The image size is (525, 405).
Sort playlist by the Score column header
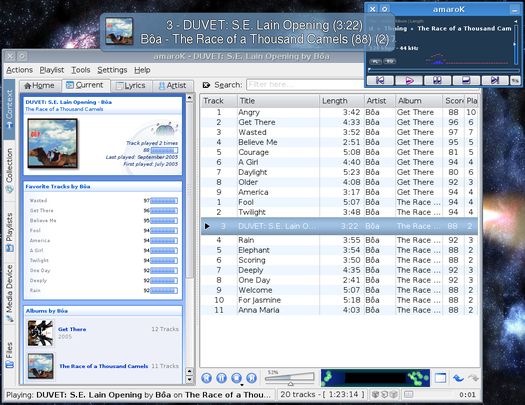(454, 101)
